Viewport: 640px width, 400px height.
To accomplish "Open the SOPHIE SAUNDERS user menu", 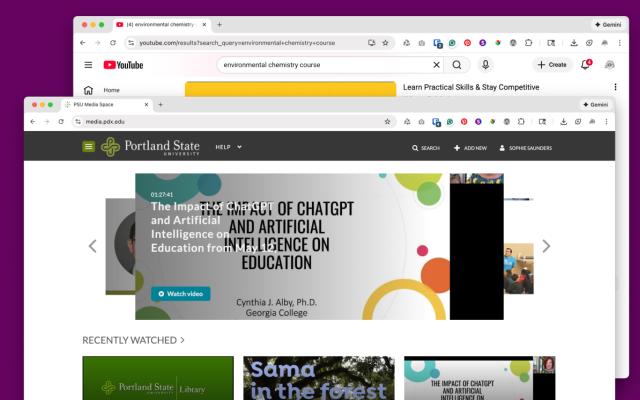I will [526, 148].
